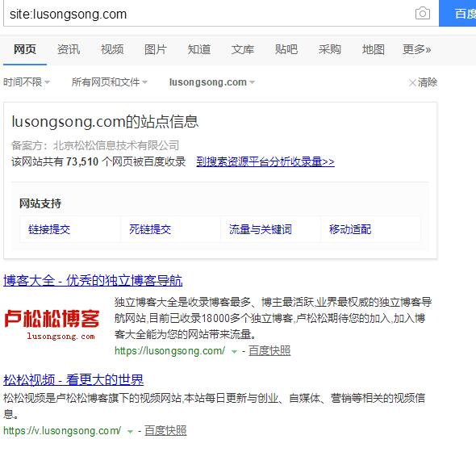This screenshot has height=452, width=476.
Task: Click the 死链提交 link
Action: click(x=150, y=229)
